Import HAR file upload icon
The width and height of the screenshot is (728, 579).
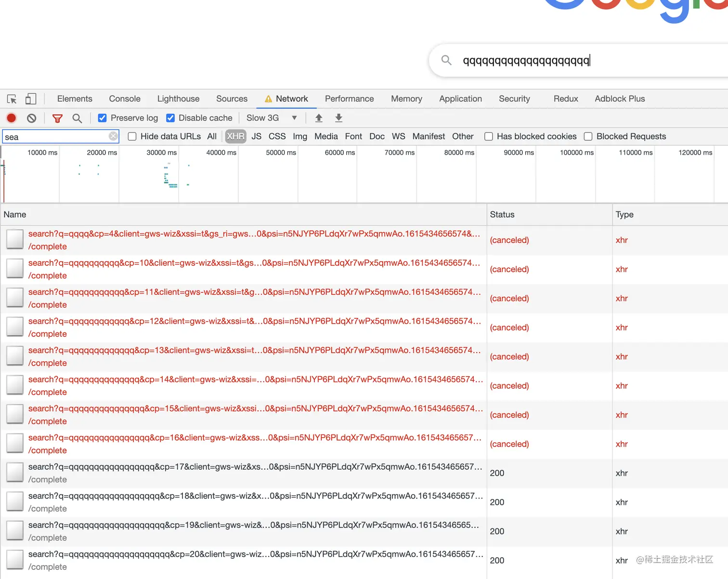click(319, 118)
